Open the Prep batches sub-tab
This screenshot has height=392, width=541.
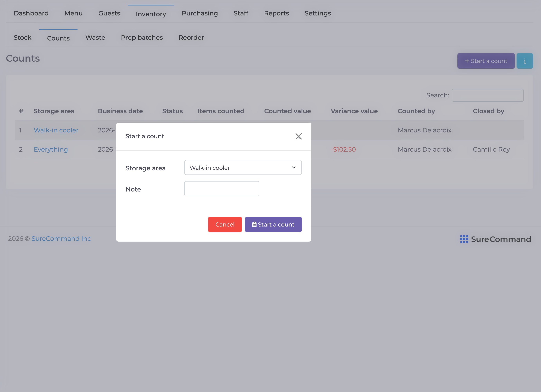point(142,38)
